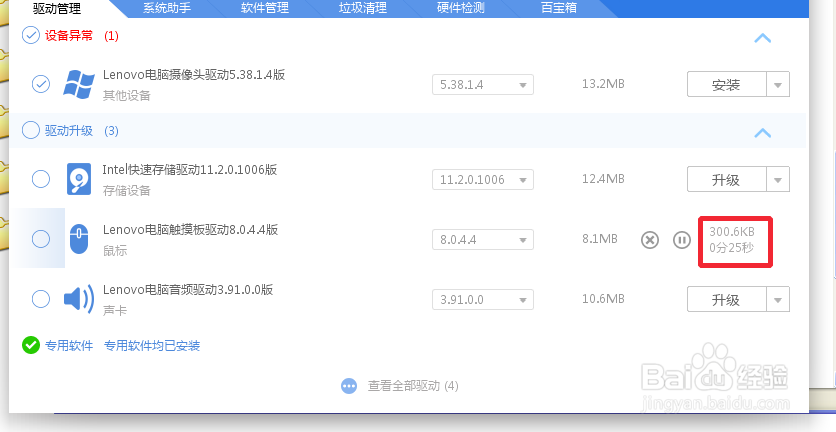Click the 12.4MB size value
836x432 pixels.
tap(603, 179)
